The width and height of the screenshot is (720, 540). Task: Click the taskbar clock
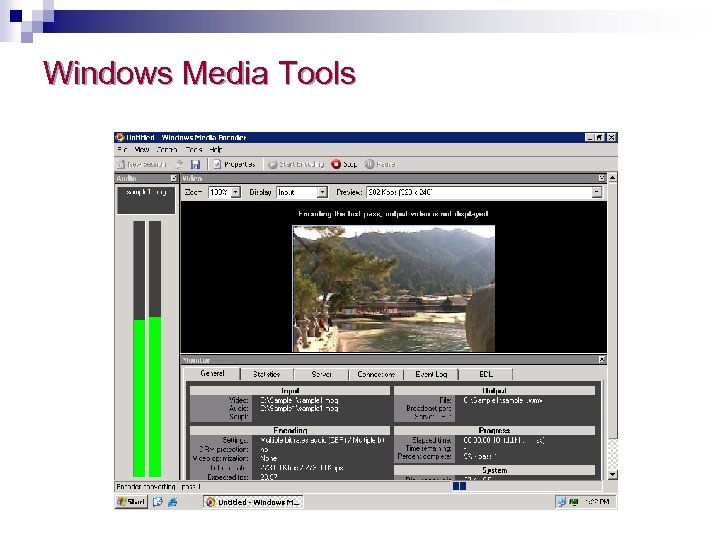point(597,502)
